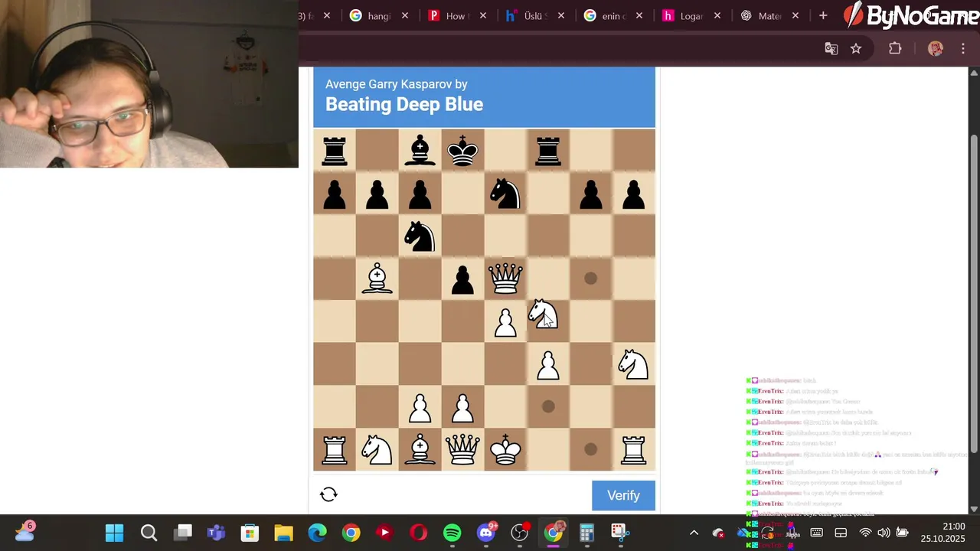The width and height of the screenshot is (980, 551).
Task: Open the Windows Start menu
Action: point(115,533)
